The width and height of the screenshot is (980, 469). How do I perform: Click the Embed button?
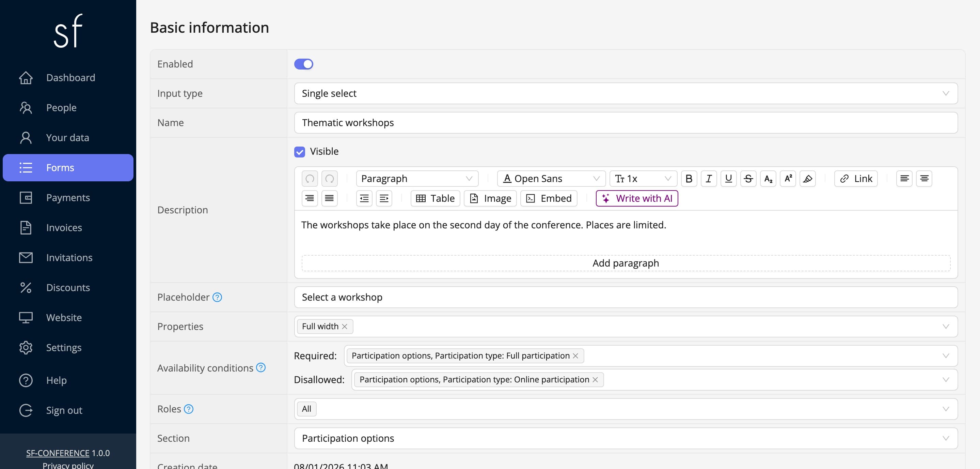click(549, 198)
